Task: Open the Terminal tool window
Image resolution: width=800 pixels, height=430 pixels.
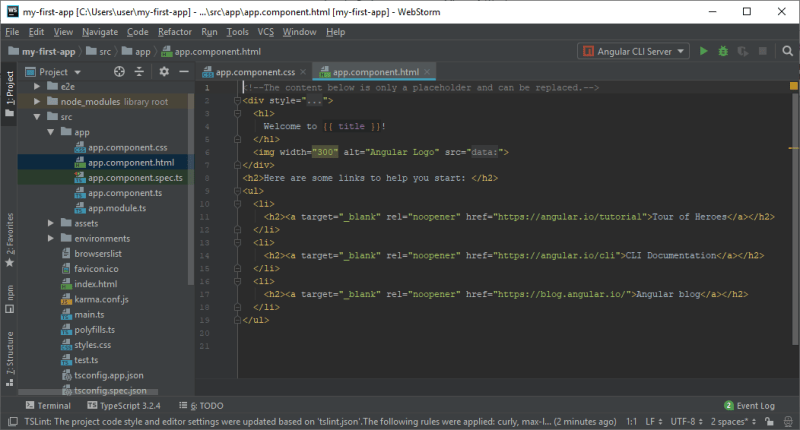Action: 48,406
